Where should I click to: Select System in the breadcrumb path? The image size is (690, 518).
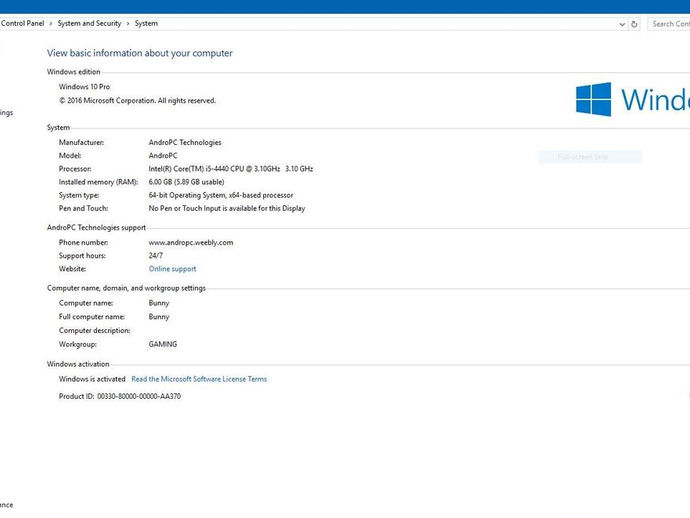tap(146, 23)
